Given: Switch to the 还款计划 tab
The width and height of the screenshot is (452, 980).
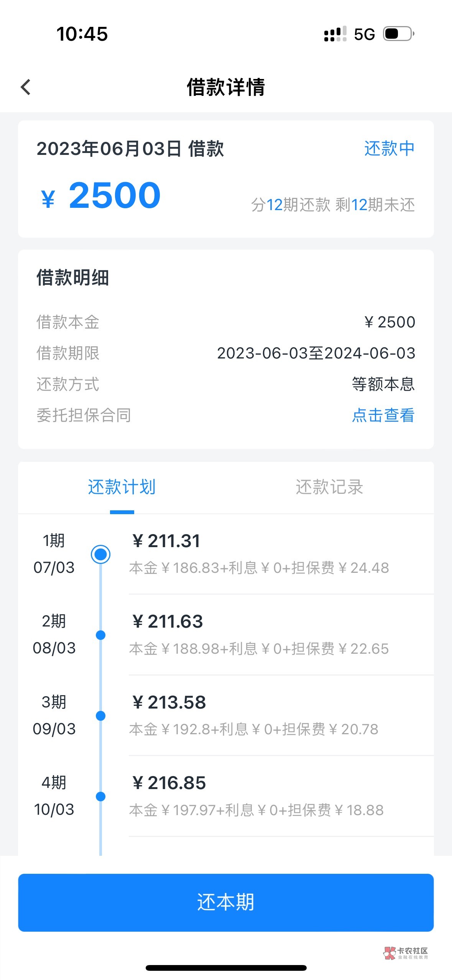Looking at the screenshot, I should click(122, 487).
